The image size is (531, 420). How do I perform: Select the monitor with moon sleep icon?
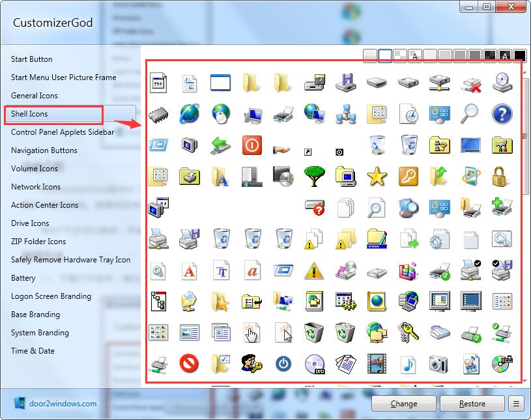189,145
